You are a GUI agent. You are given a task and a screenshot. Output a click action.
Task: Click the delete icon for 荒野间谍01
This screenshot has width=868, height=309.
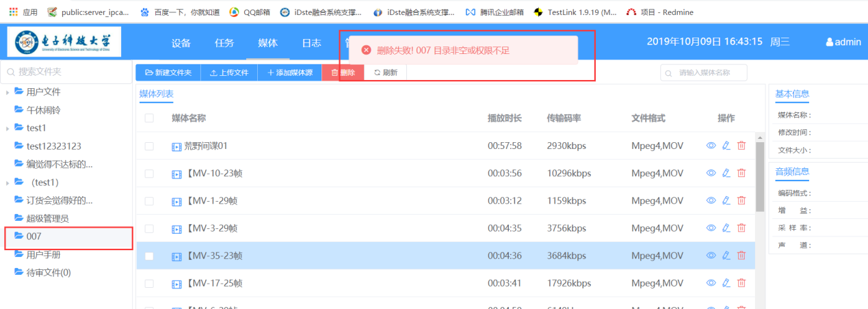click(741, 146)
